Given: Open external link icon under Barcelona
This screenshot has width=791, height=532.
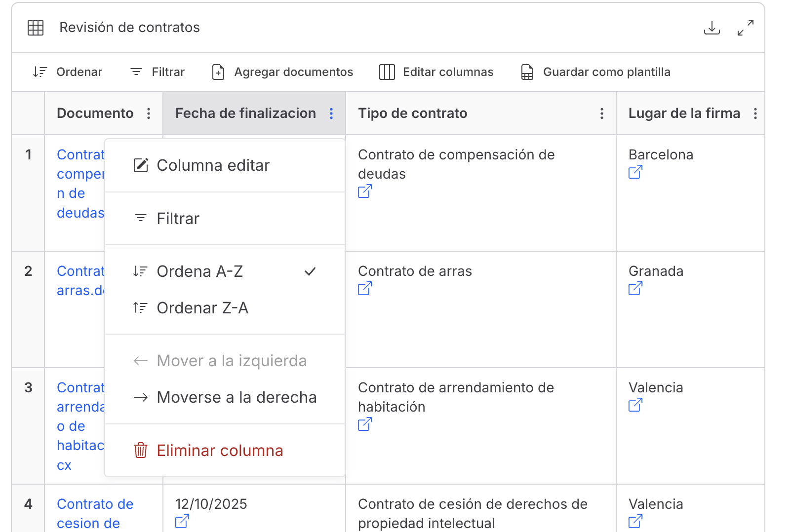Looking at the screenshot, I should [635, 172].
